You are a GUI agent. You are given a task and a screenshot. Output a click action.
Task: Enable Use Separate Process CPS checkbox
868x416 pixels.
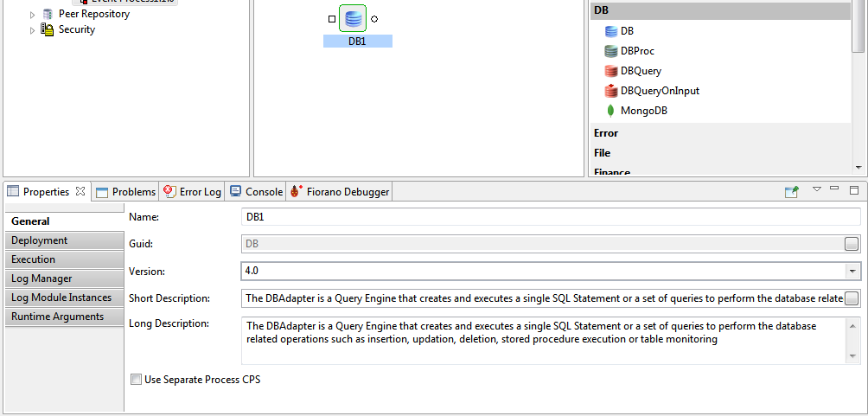(x=135, y=379)
